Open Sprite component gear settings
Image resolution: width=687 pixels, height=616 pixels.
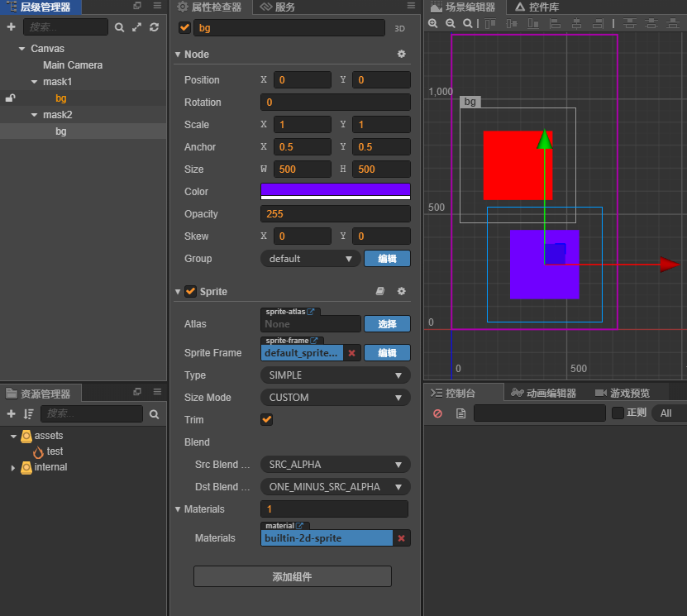point(401,291)
